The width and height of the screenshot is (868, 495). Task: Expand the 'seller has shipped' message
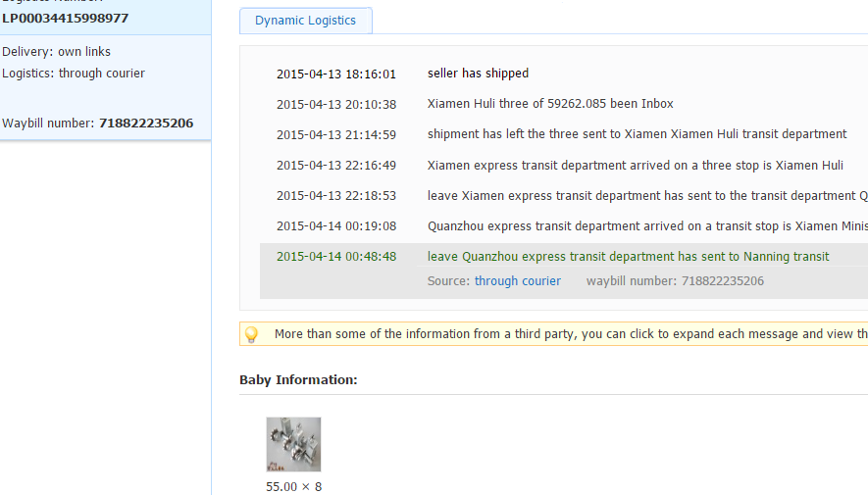[x=478, y=74]
